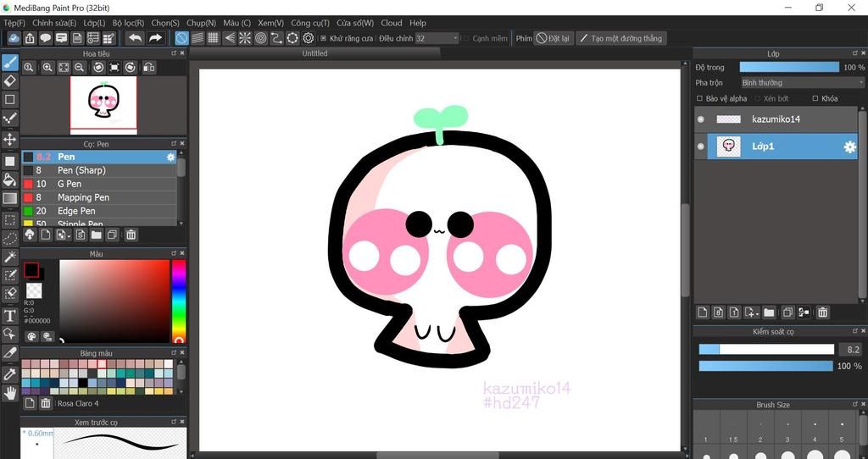Click Tạo một đường thẳng button

click(x=621, y=38)
